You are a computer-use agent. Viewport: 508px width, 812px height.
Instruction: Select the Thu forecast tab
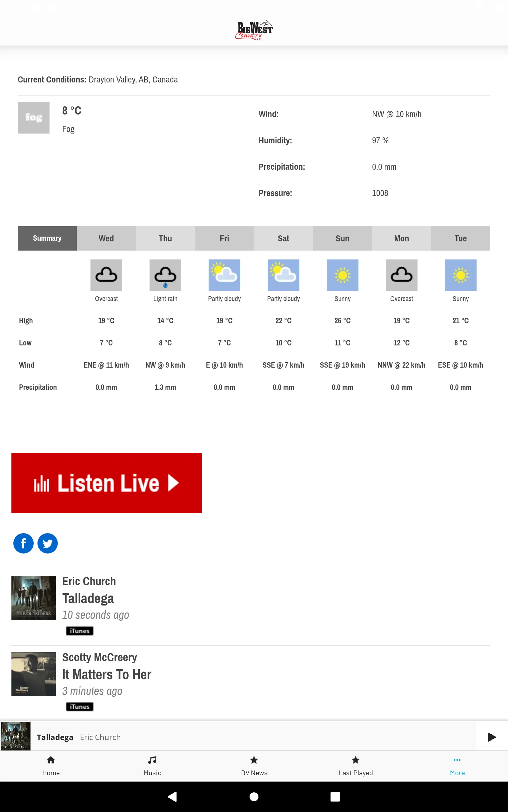pos(165,238)
